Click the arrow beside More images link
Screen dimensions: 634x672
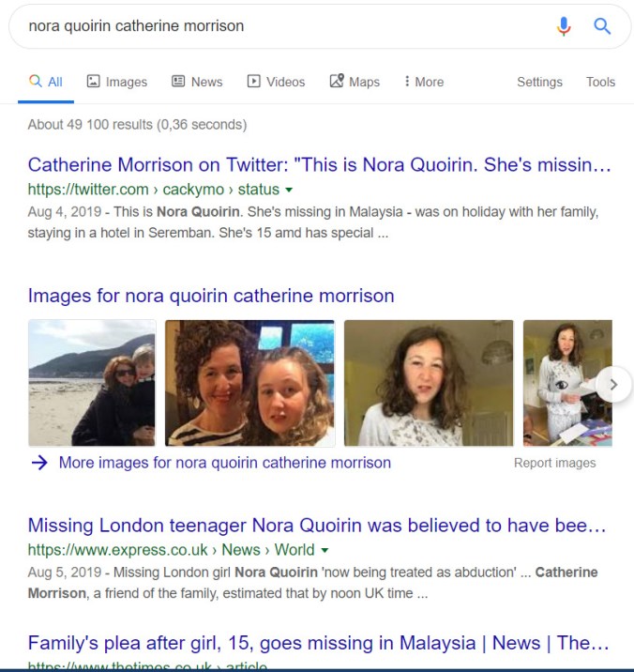tap(38, 463)
